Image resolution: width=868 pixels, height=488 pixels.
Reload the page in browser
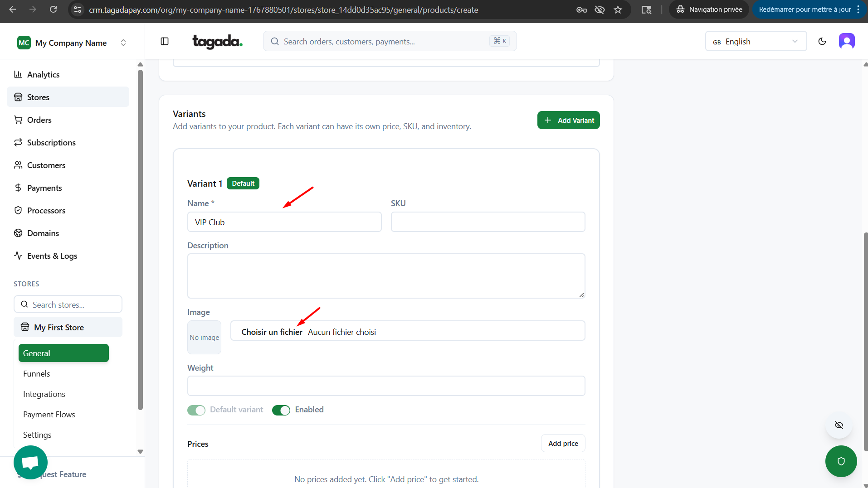pyautogui.click(x=53, y=10)
